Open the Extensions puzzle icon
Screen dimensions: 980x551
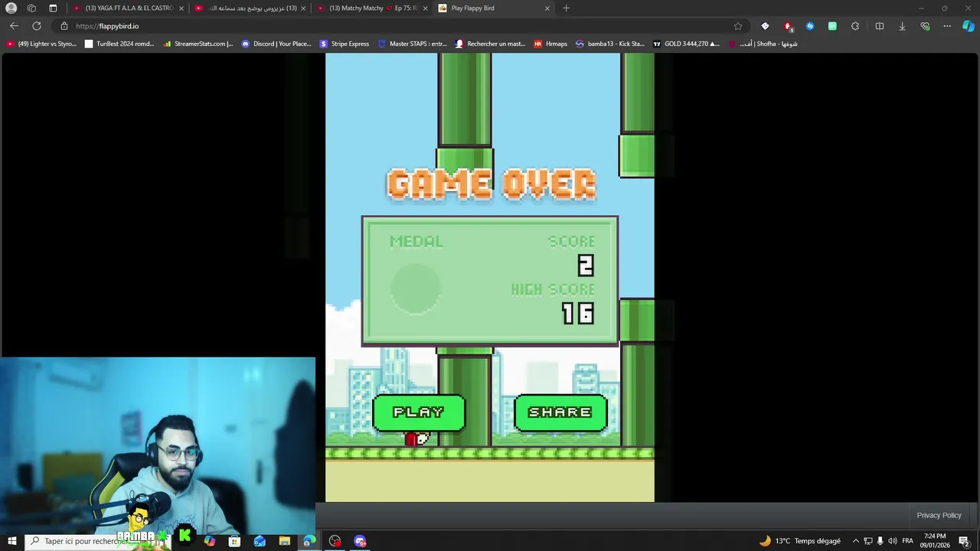point(855,26)
